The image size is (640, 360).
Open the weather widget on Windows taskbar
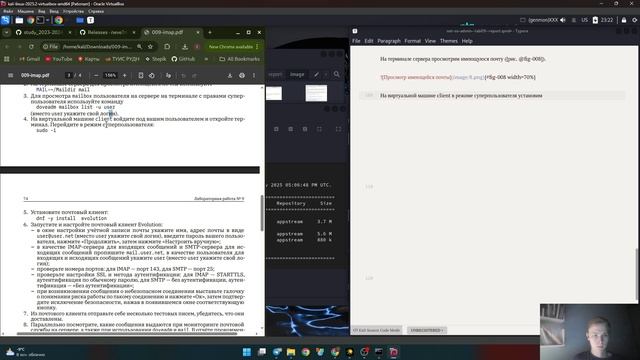pos(24,352)
